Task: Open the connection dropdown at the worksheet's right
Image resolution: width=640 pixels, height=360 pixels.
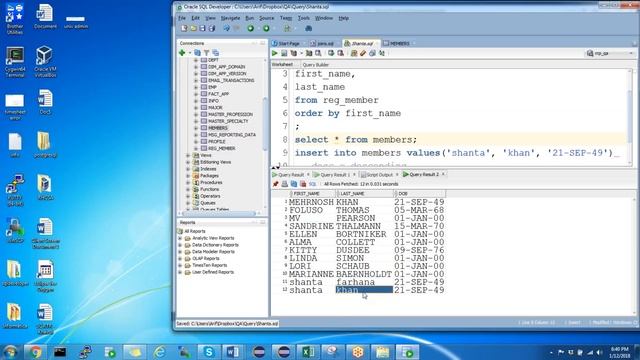Action: [611, 53]
